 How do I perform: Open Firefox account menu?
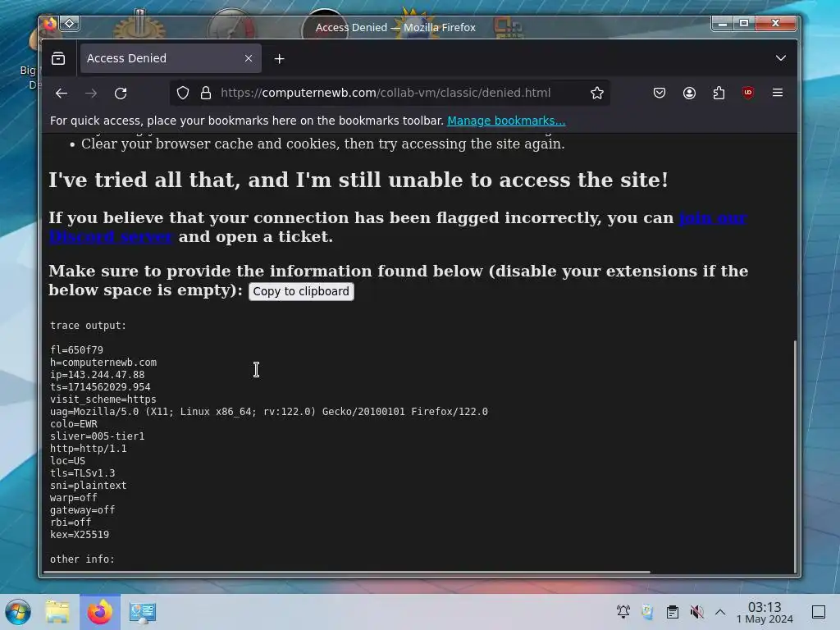coord(689,94)
